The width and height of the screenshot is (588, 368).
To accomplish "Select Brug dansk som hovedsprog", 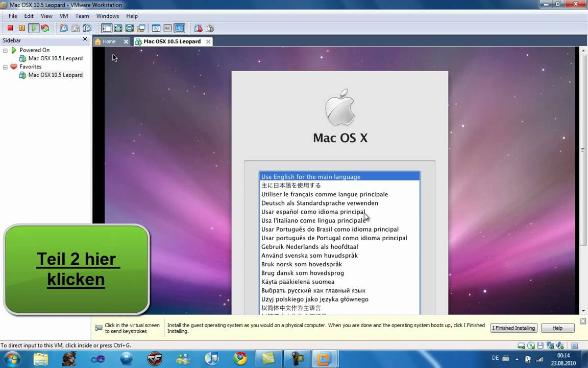I will (x=339, y=273).
